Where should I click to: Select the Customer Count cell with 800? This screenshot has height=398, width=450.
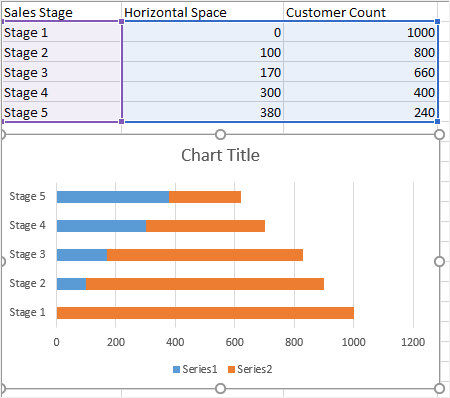point(360,52)
